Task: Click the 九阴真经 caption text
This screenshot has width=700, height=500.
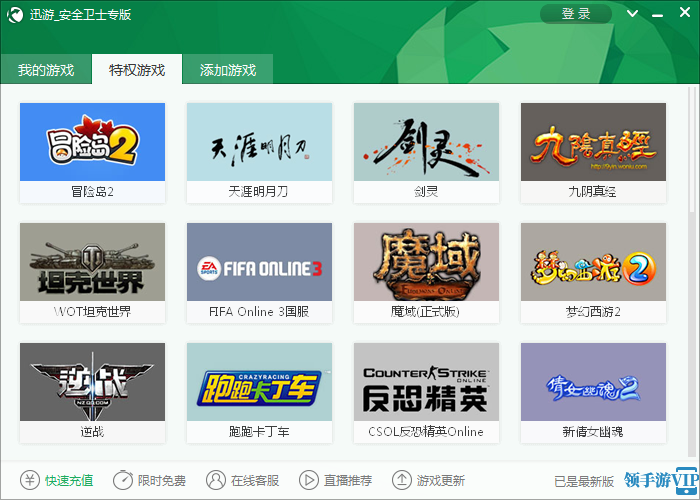Action: [x=592, y=192]
